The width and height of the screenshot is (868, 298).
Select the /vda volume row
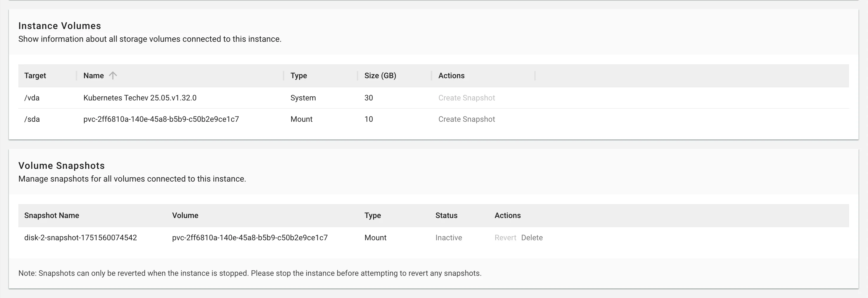point(433,98)
